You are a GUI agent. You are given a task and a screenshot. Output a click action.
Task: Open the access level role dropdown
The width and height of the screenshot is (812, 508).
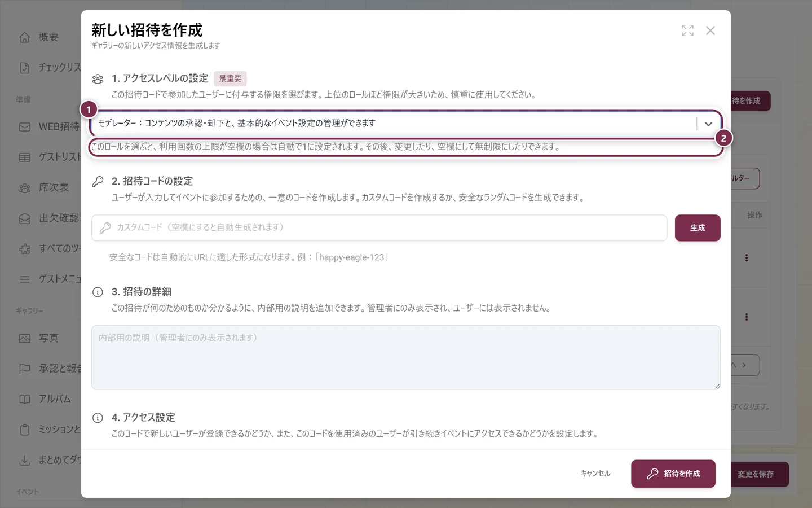[406, 124]
